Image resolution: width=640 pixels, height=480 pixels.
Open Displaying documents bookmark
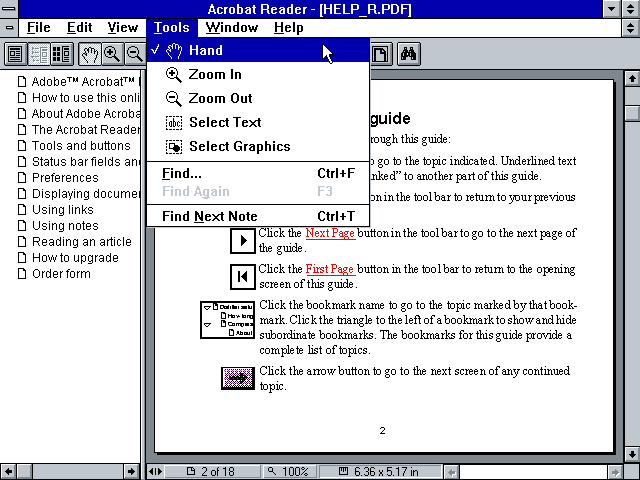pyautogui.click(x=86, y=193)
